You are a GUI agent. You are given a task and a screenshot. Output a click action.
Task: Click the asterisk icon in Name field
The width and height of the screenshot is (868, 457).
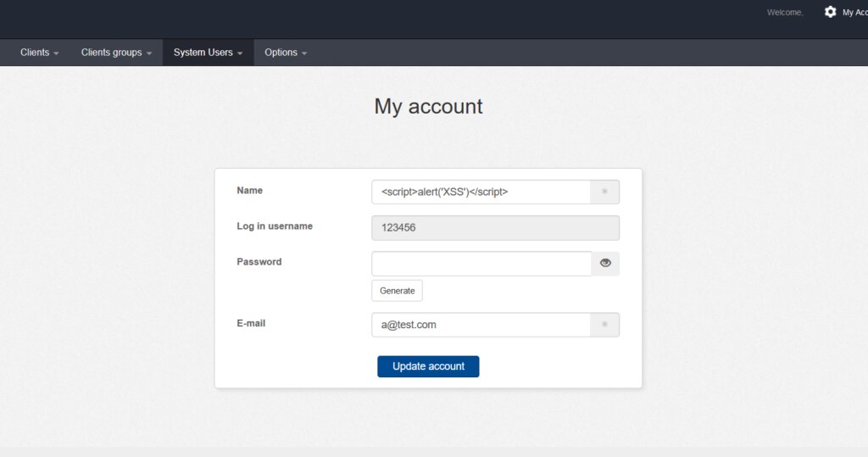(604, 192)
